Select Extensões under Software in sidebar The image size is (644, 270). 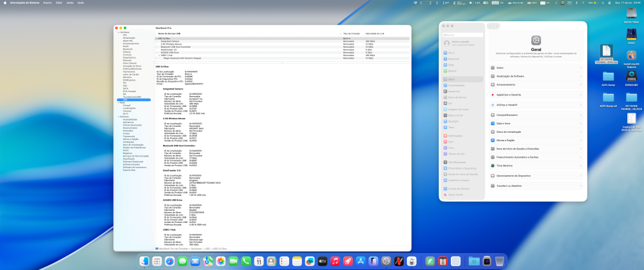point(128,131)
